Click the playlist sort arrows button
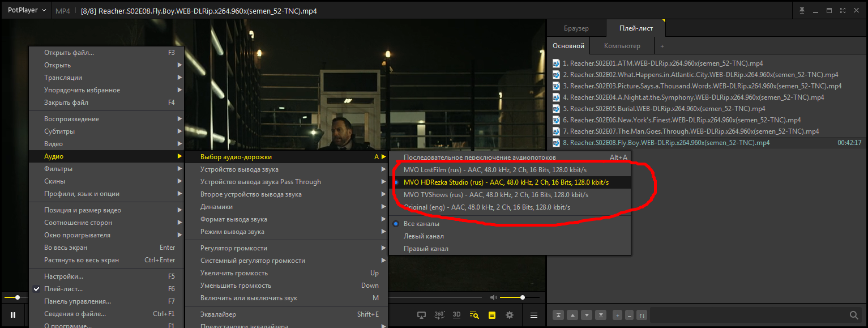This screenshot has width=868, height=328. [642, 315]
